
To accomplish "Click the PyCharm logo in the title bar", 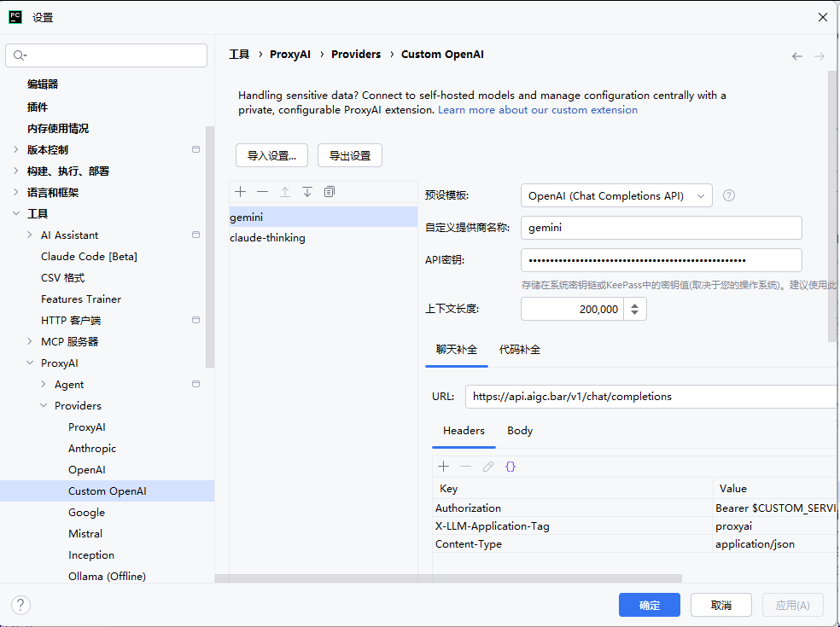I will [x=15, y=17].
